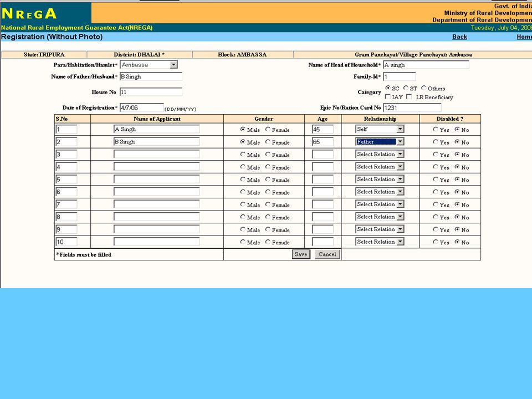Click empty applicant name field in row 7
Screen dimensions: 532x399
(x=157, y=204)
